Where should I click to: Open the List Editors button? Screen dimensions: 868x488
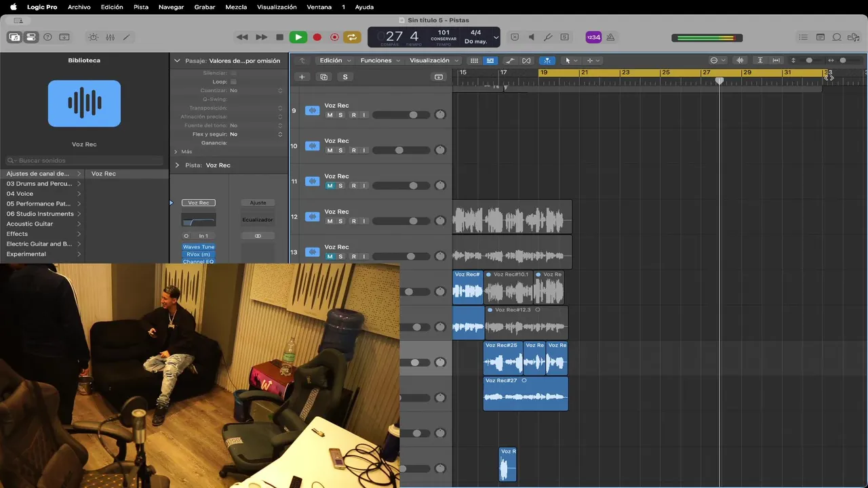point(804,37)
